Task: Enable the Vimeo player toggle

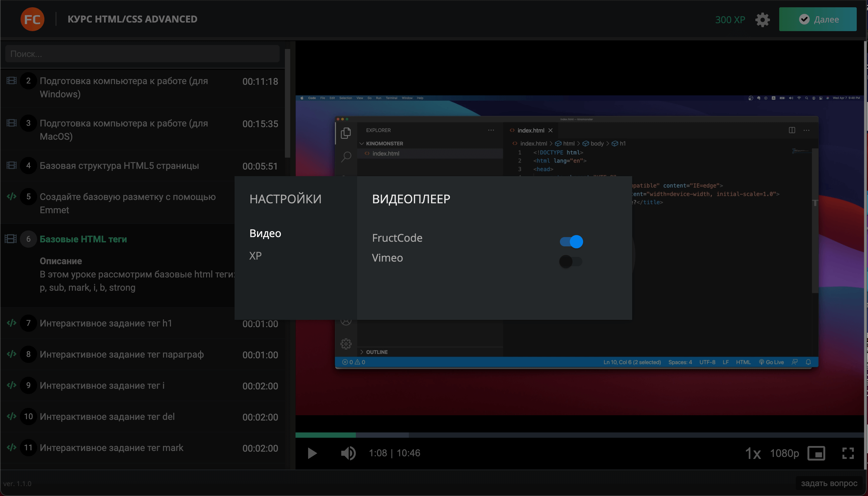Action: point(571,262)
